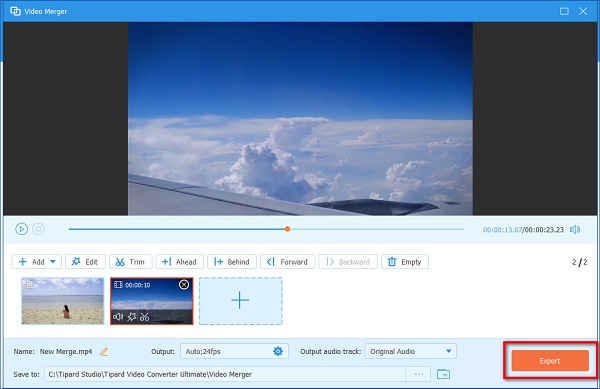Browse save location with the ellipsis button

(419, 374)
